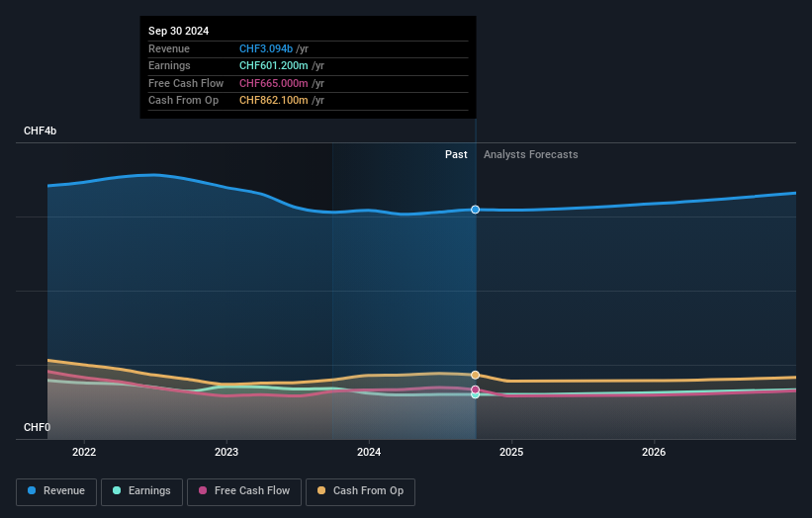Click the Earnings row label in tooltip
812x518 pixels.
169,65
